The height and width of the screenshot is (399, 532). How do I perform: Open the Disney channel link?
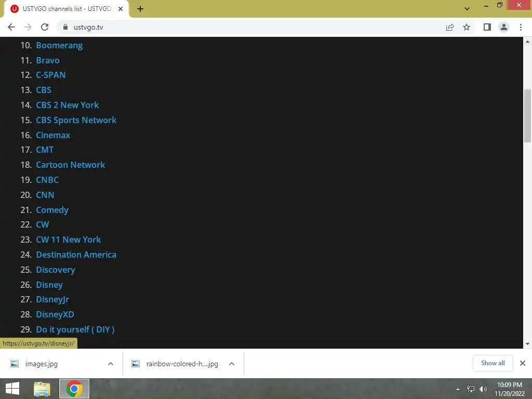pos(49,285)
